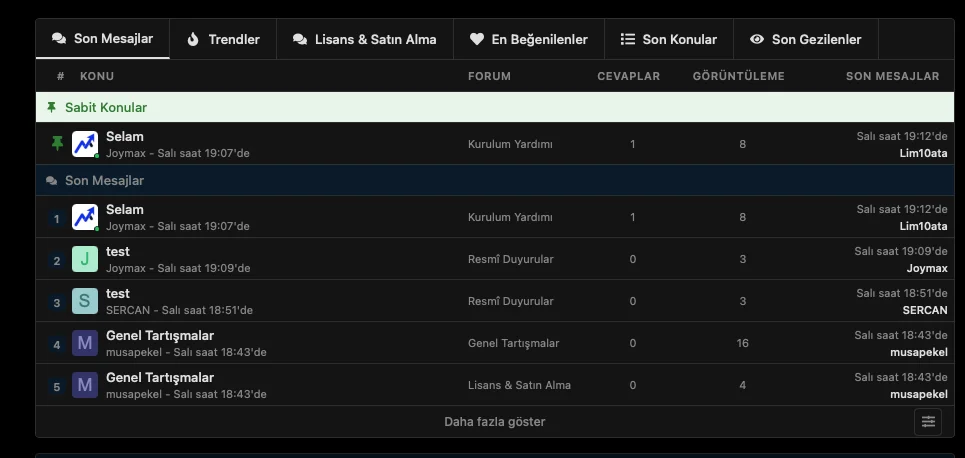
Task: Click the purple M avatar in row 5
Action: coord(85,386)
